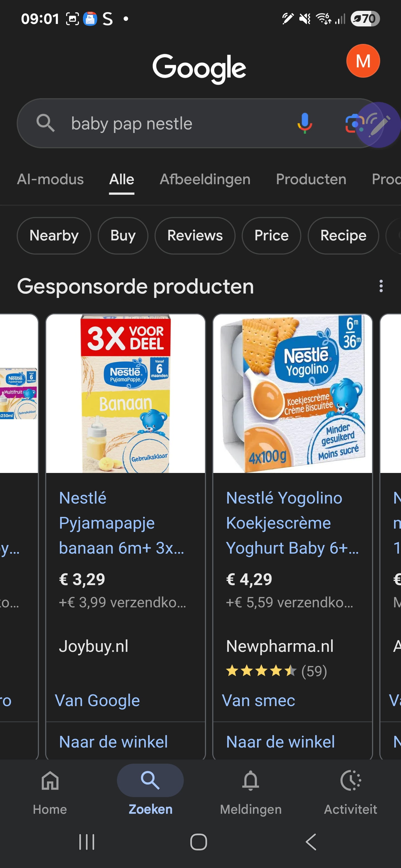401x868 pixels.
Task: Tap the magnifying glass in search bar
Action: pyautogui.click(x=45, y=123)
